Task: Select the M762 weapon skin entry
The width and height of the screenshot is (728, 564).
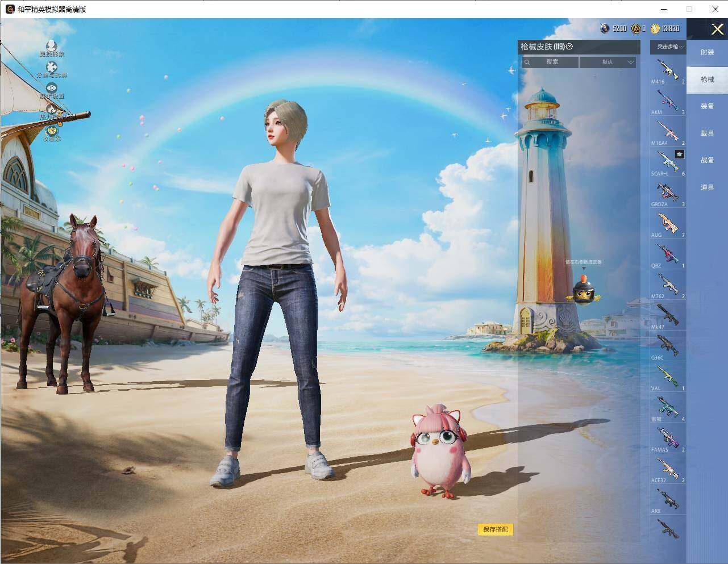Action: pyautogui.click(x=668, y=285)
